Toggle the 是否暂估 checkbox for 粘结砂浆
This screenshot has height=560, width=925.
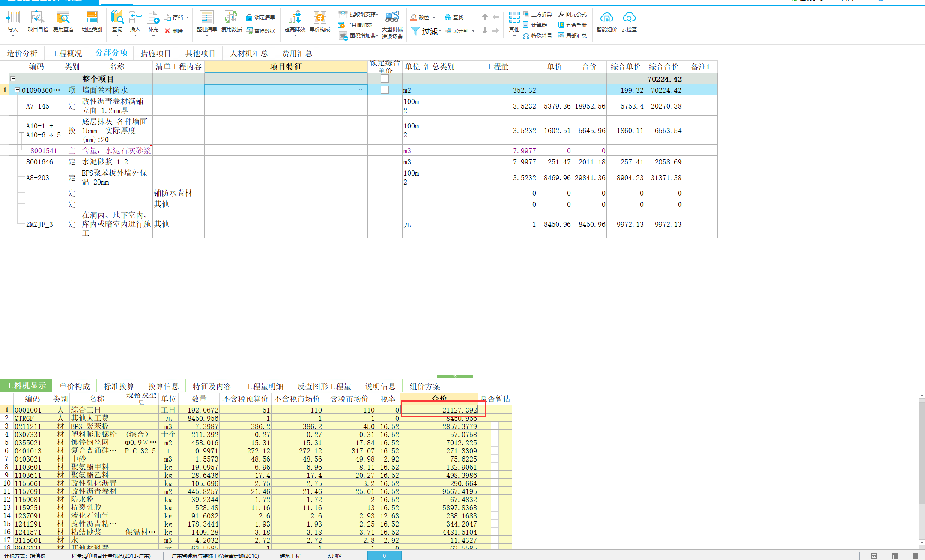tap(495, 532)
